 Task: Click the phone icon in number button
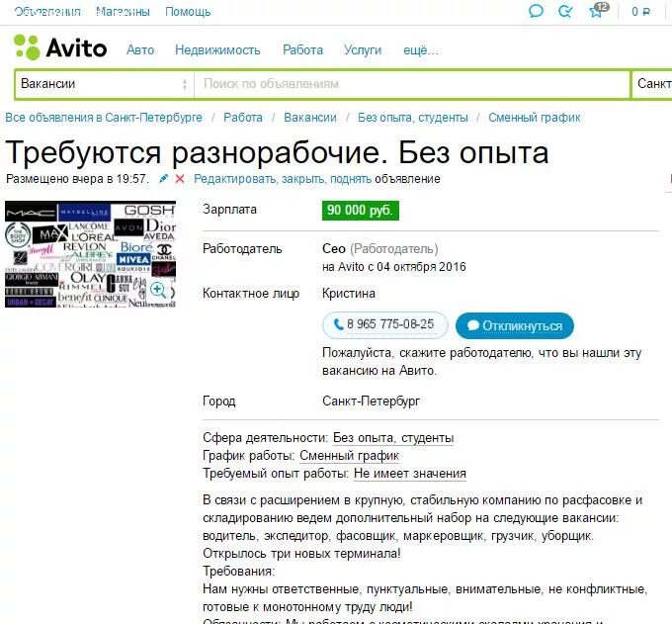[338, 324]
